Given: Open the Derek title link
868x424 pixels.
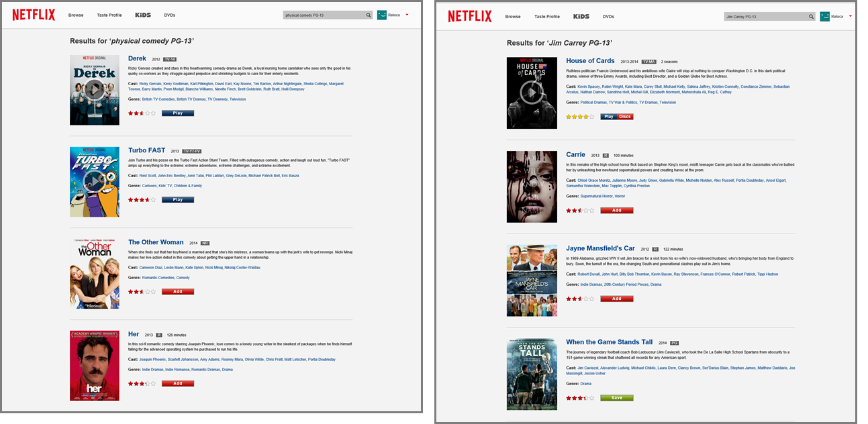Looking at the screenshot, I should 137,58.
